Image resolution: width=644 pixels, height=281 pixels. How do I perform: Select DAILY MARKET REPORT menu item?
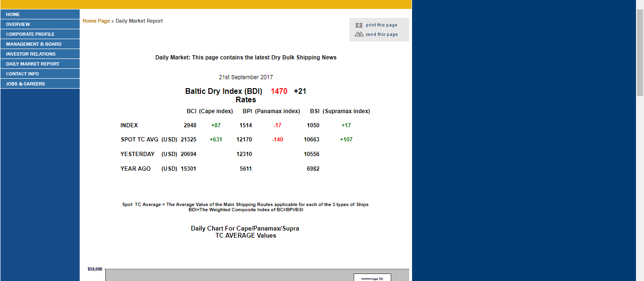40,64
